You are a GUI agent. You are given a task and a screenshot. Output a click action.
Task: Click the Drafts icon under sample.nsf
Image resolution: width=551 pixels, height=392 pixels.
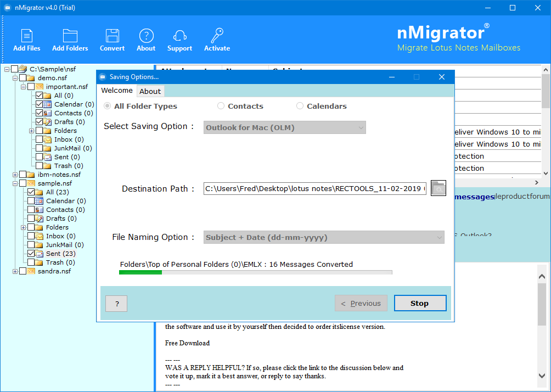pyautogui.click(x=40, y=219)
